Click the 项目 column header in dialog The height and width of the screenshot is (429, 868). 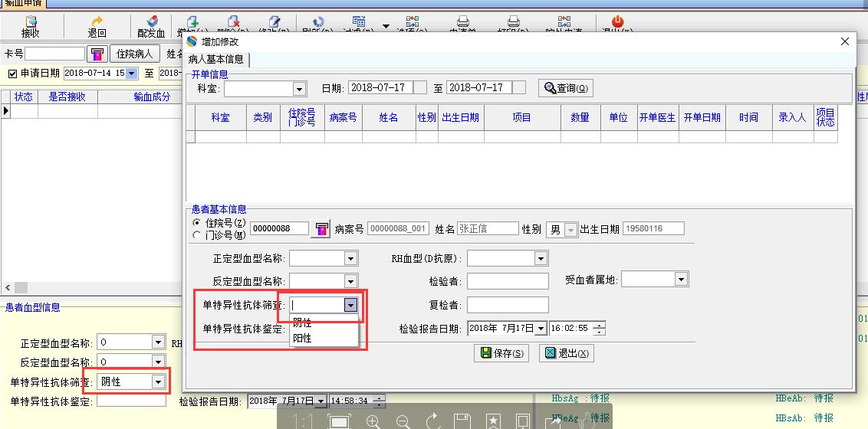click(522, 117)
